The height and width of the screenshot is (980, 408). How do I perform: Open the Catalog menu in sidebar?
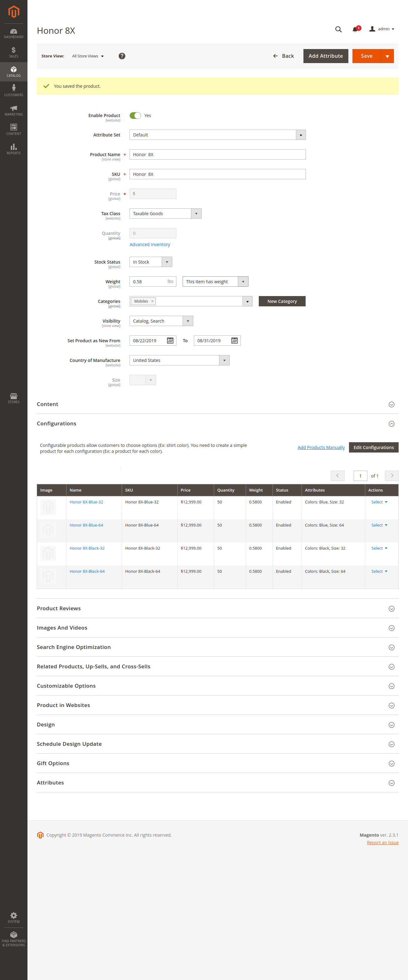[x=14, y=72]
